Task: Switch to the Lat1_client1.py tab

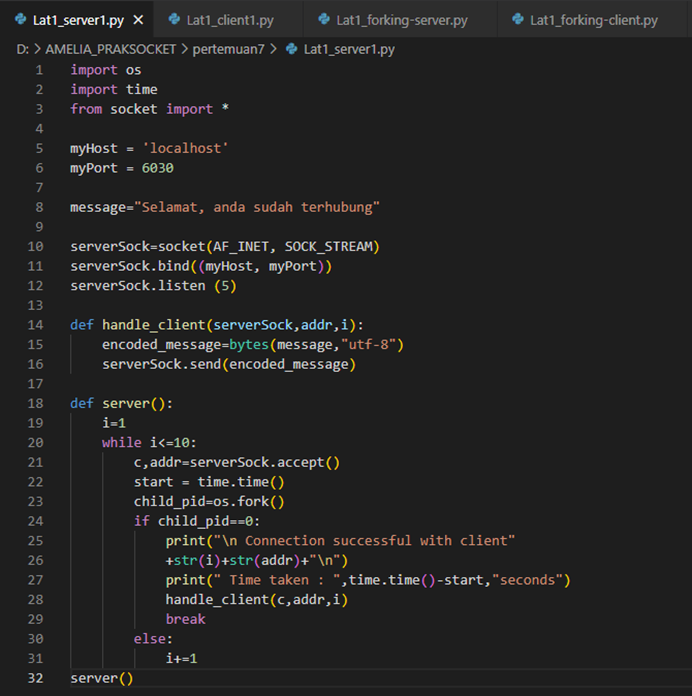Action: click(228, 20)
